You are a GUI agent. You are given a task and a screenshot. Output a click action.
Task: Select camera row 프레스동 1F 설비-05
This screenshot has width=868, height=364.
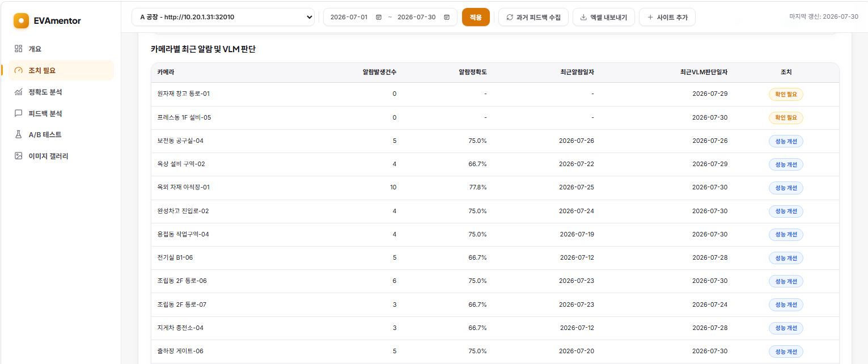point(495,117)
